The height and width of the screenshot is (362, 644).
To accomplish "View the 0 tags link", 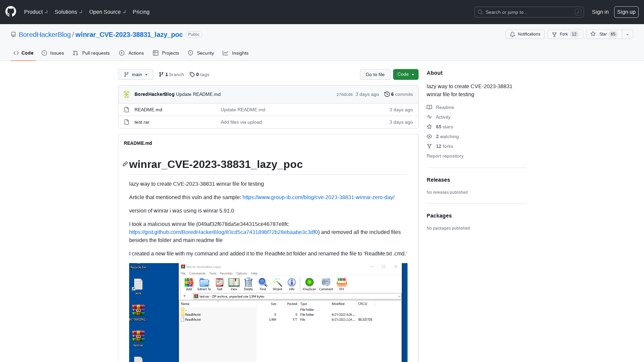I will click(199, 74).
